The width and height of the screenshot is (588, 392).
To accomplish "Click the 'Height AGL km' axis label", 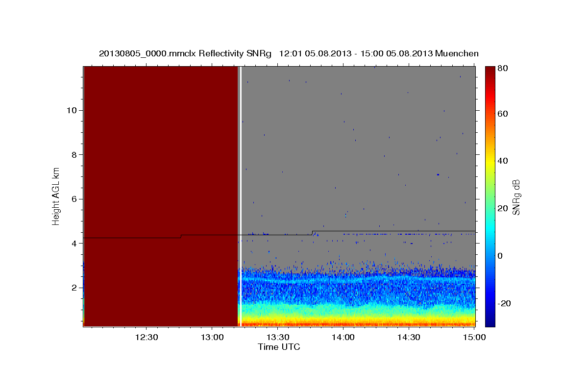I will pos(56,196).
